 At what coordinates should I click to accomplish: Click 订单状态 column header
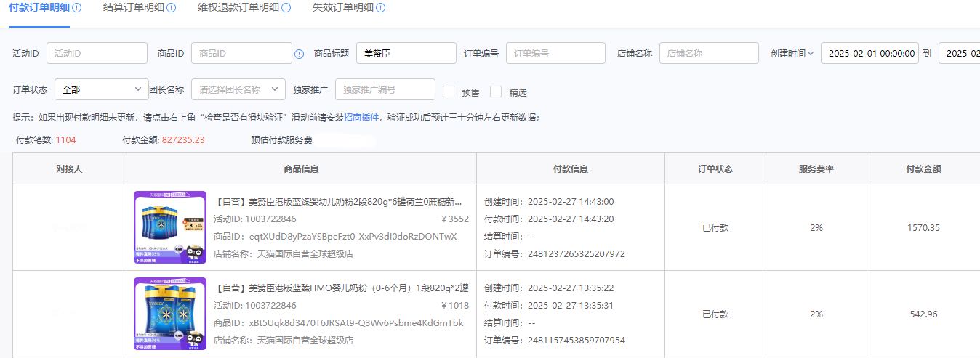[x=715, y=168]
